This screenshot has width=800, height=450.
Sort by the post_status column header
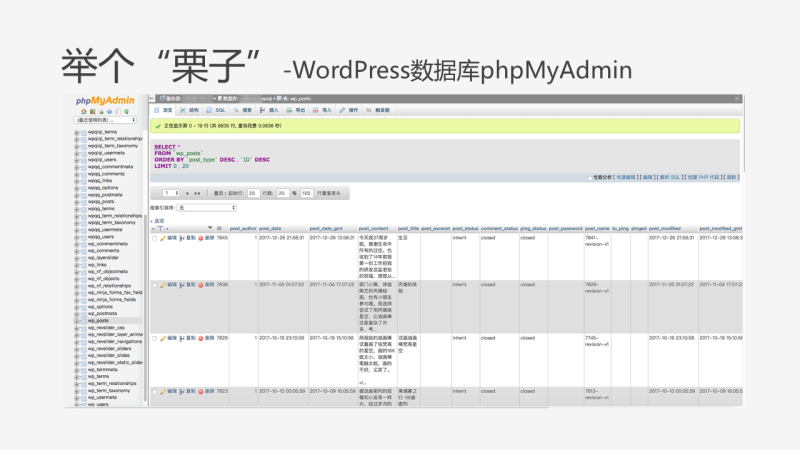coord(465,229)
